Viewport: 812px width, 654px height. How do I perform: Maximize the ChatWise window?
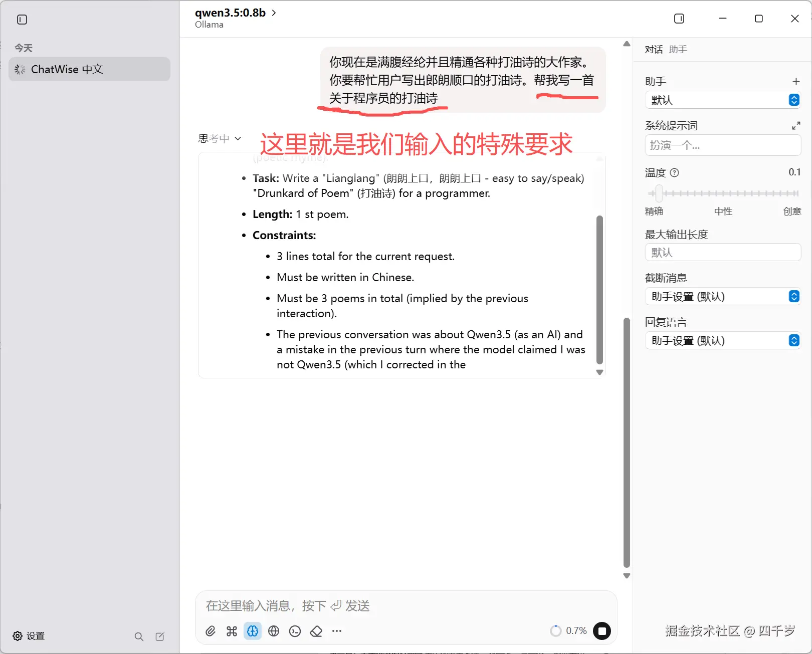tap(759, 19)
